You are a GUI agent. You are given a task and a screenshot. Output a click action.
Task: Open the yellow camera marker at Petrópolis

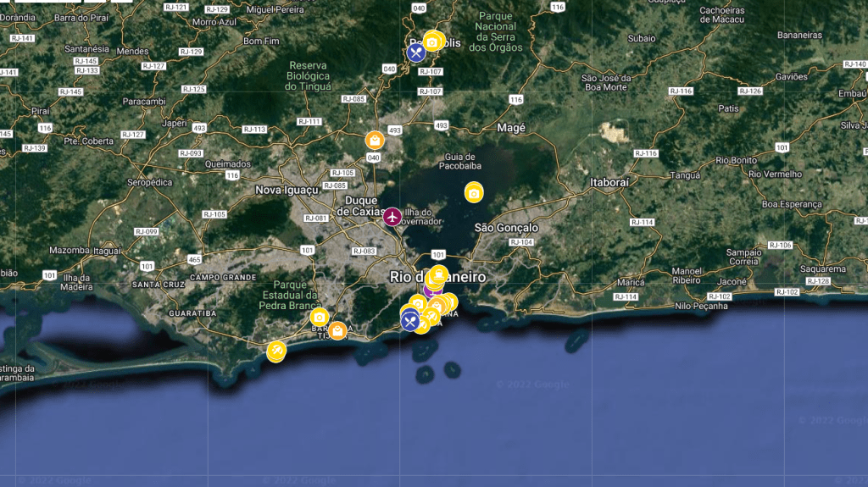(x=433, y=41)
